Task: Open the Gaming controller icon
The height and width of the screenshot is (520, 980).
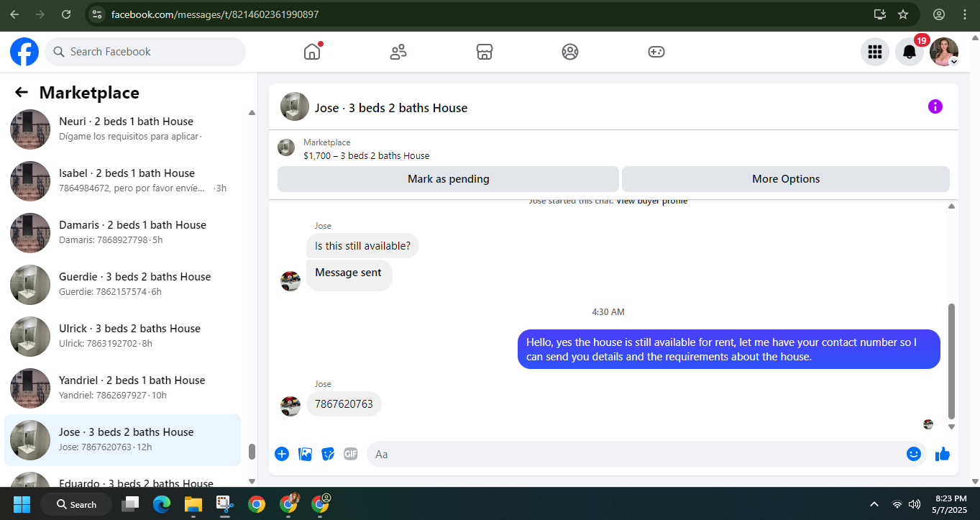Action: tap(656, 52)
